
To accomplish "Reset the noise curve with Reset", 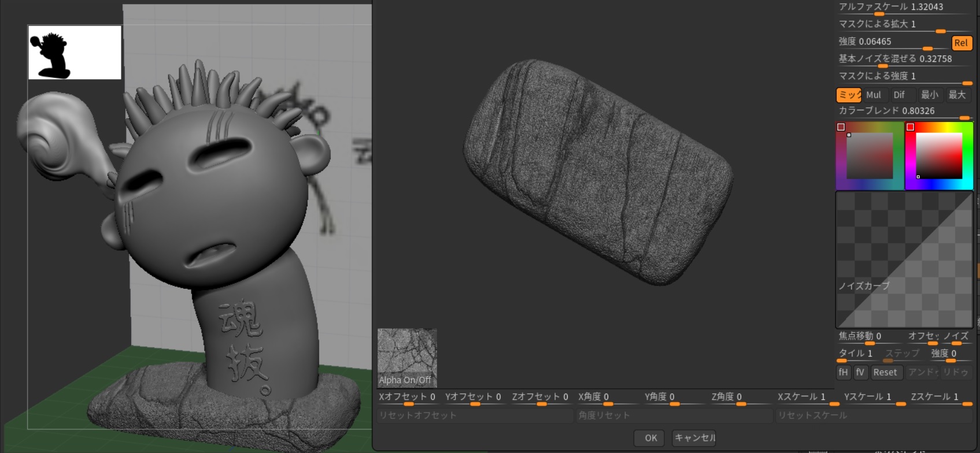I will (x=885, y=373).
